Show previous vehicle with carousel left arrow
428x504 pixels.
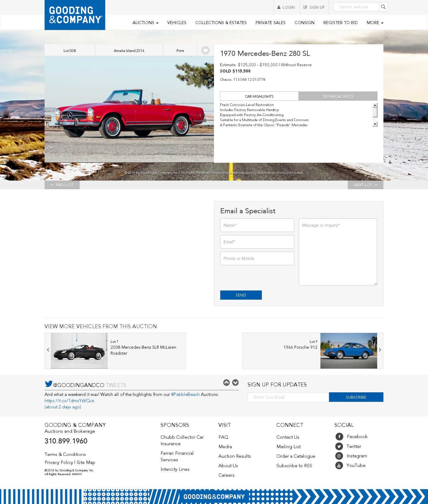[x=48, y=350]
